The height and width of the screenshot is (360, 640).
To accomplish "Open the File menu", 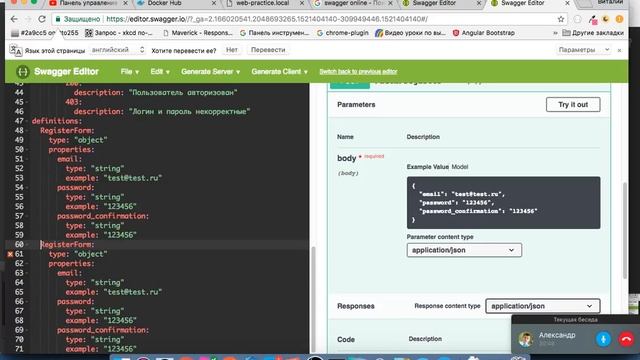I will point(129,72).
